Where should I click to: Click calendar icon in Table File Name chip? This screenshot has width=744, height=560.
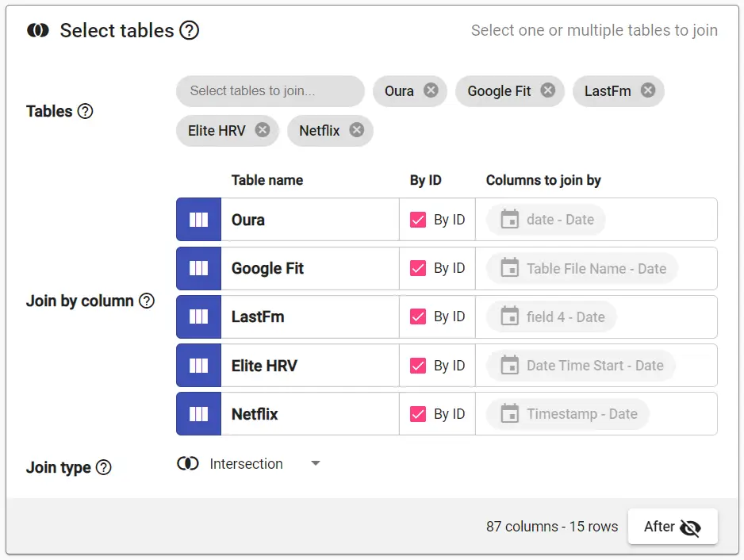point(510,268)
